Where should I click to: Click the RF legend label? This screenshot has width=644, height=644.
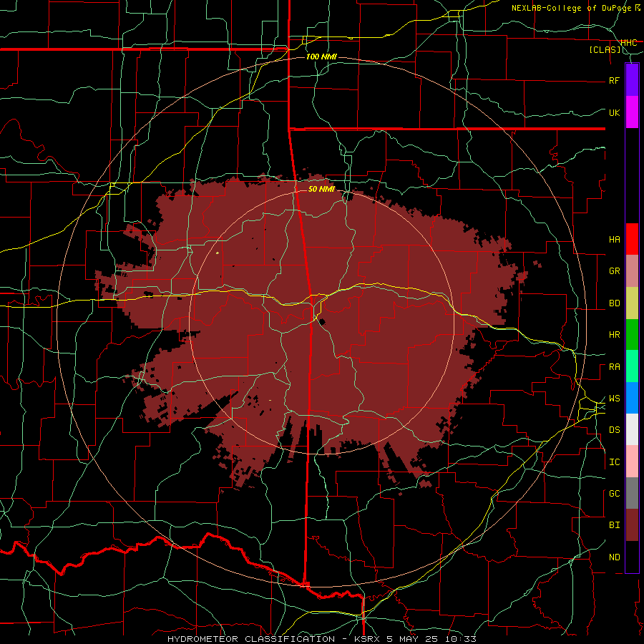(x=615, y=80)
